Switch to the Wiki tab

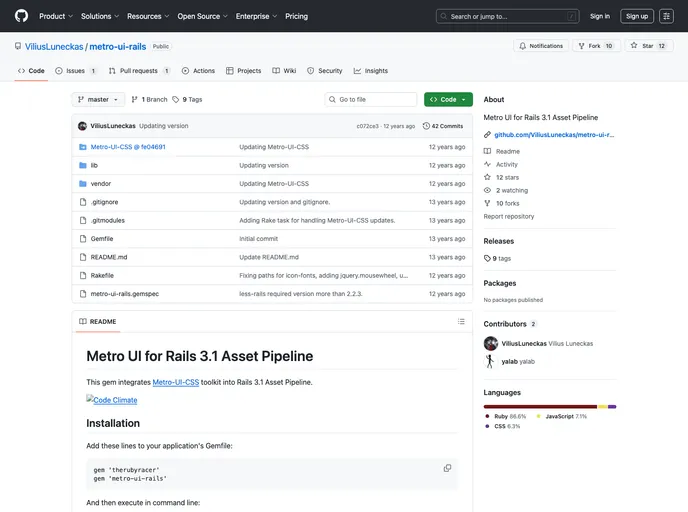point(284,71)
